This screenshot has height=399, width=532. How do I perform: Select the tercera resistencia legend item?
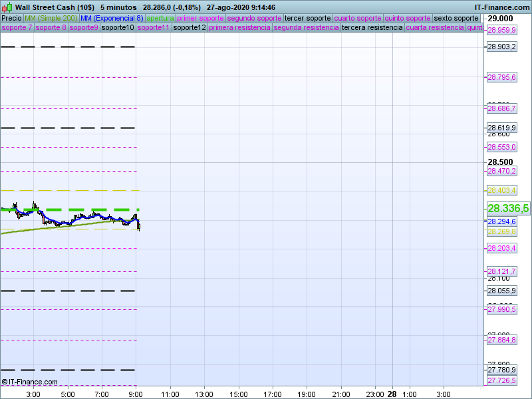pyautogui.click(x=372, y=28)
